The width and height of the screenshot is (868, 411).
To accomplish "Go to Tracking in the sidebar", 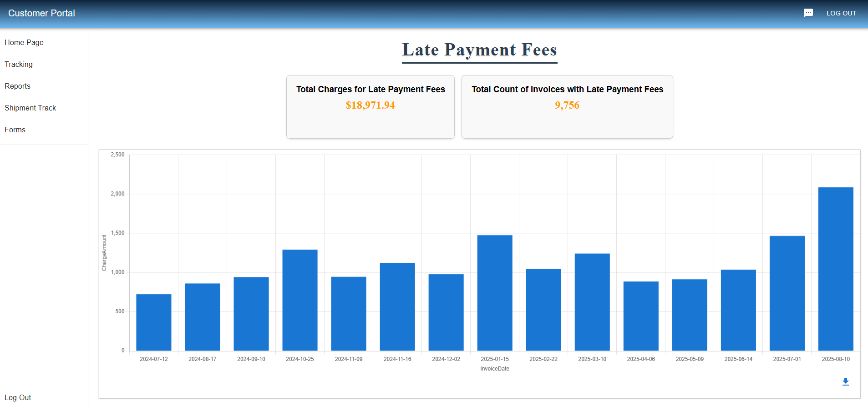I will [19, 64].
